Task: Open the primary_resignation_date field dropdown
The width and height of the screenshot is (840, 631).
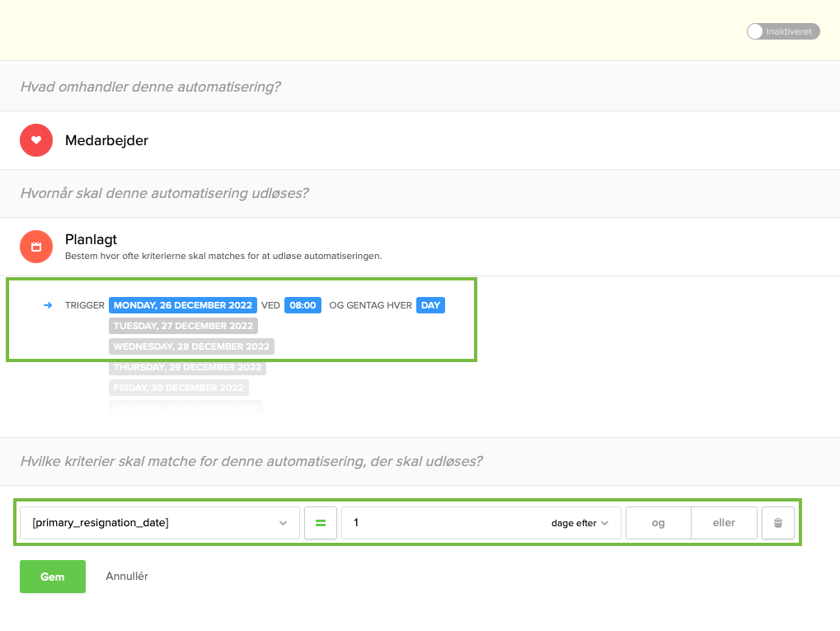Action: pyautogui.click(x=159, y=522)
